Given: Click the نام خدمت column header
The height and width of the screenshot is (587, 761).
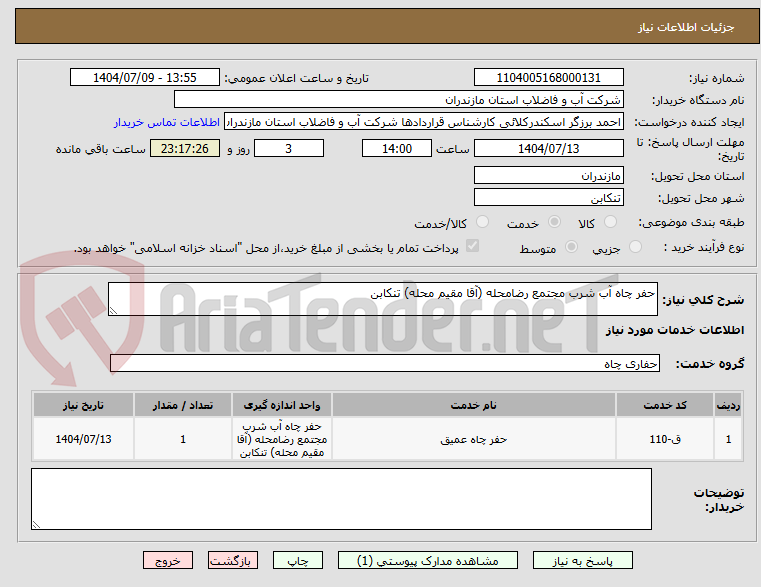Looking at the screenshot, I should 474,405.
